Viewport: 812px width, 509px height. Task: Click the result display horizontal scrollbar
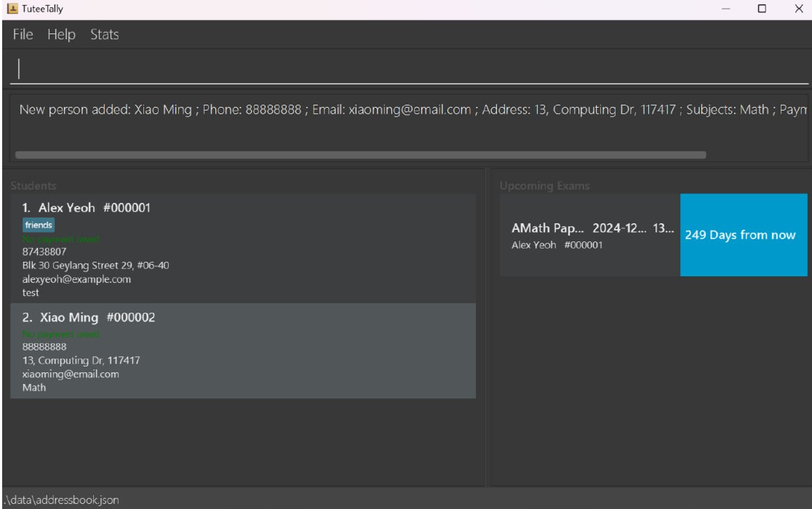click(360, 155)
